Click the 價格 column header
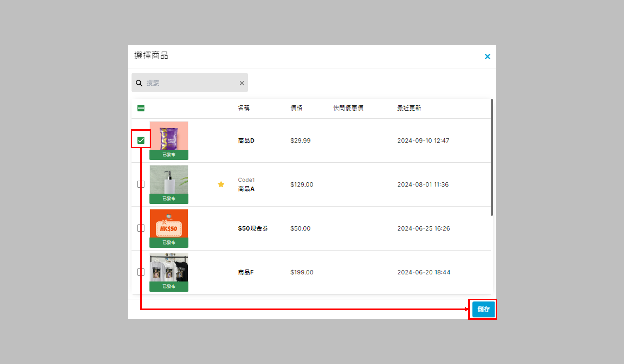Image resolution: width=624 pixels, height=364 pixels. click(x=296, y=108)
